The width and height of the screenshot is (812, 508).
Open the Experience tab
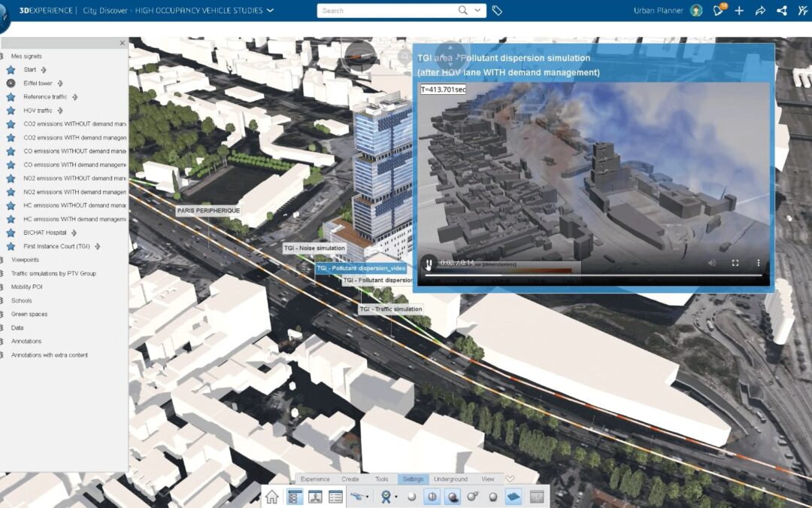(315, 479)
